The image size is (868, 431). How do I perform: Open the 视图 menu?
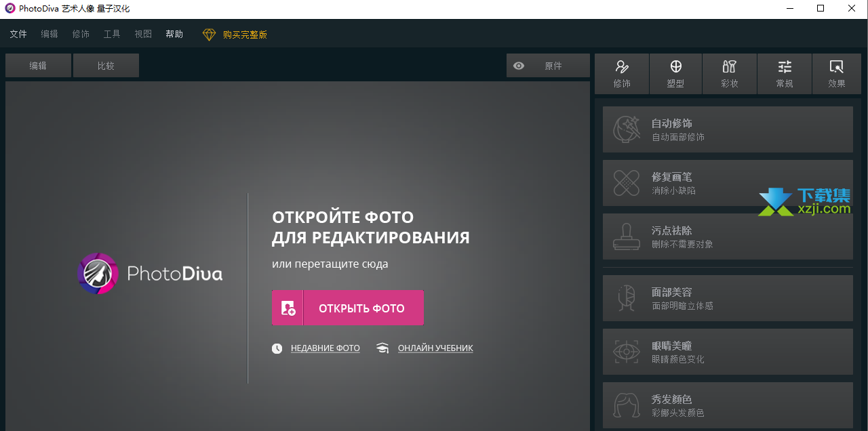tap(143, 34)
